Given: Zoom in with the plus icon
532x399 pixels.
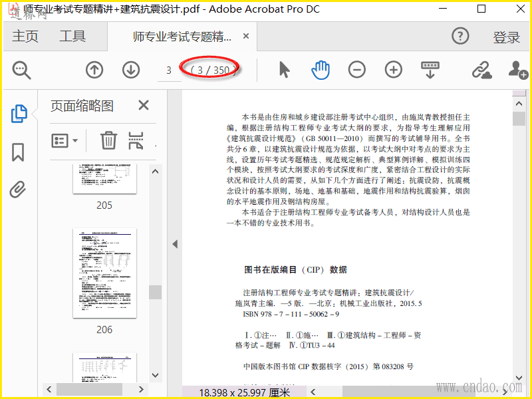Looking at the screenshot, I should 394,70.
